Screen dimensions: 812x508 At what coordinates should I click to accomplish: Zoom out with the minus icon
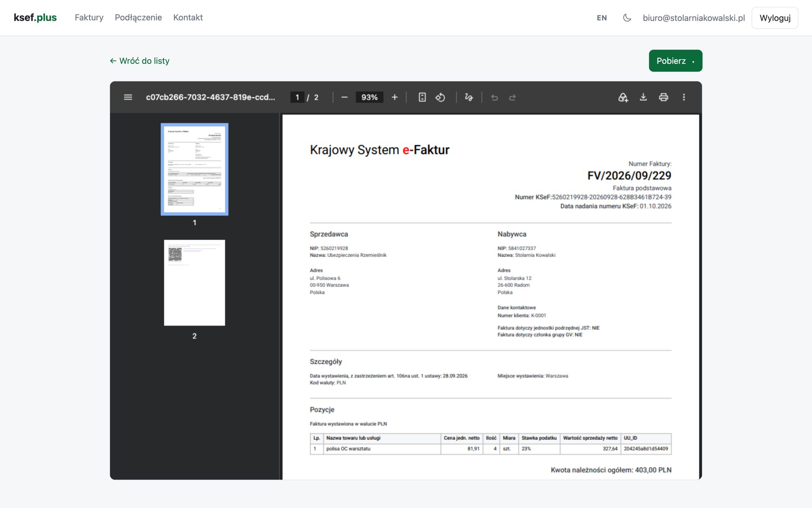344,97
